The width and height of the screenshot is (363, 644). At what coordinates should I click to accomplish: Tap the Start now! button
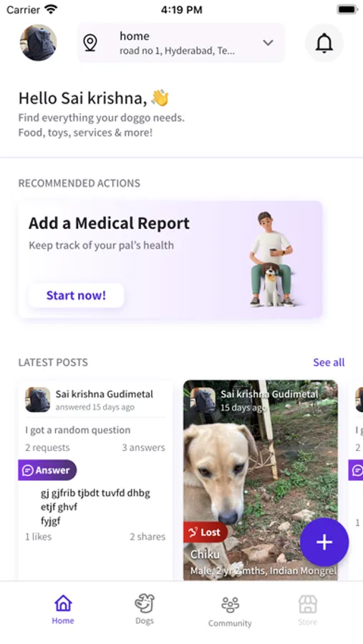tap(76, 296)
